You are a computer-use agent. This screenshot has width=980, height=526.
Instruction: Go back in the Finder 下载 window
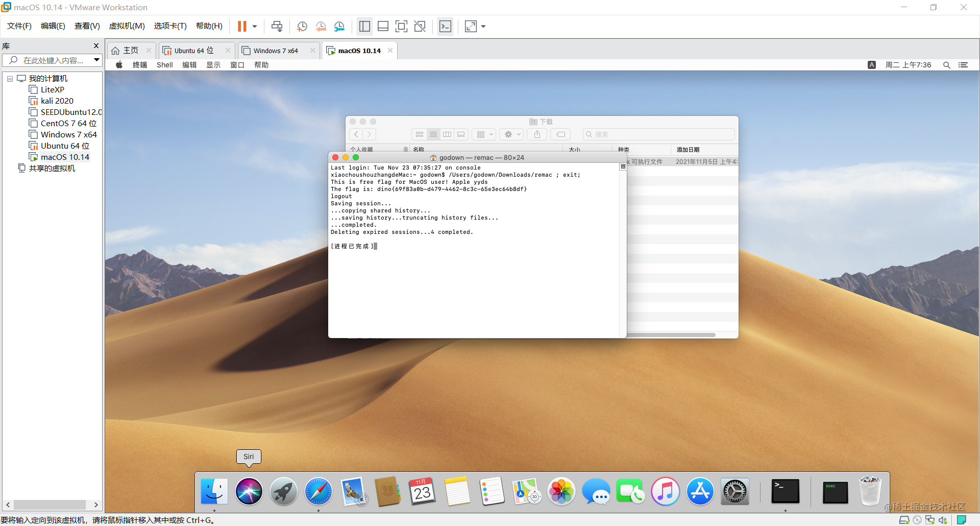pyautogui.click(x=356, y=134)
